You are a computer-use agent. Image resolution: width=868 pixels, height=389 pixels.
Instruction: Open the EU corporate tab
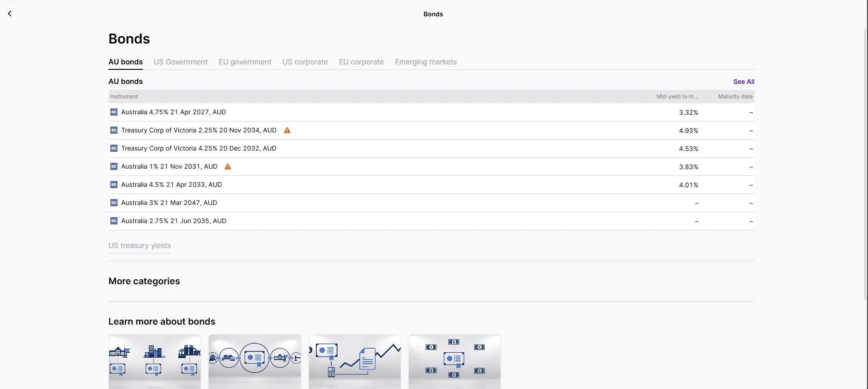(x=361, y=62)
